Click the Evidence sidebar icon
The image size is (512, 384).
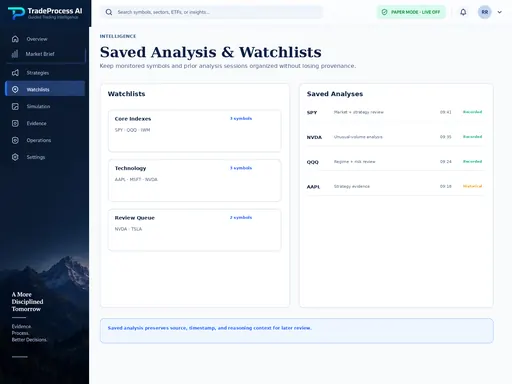coord(15,123)
